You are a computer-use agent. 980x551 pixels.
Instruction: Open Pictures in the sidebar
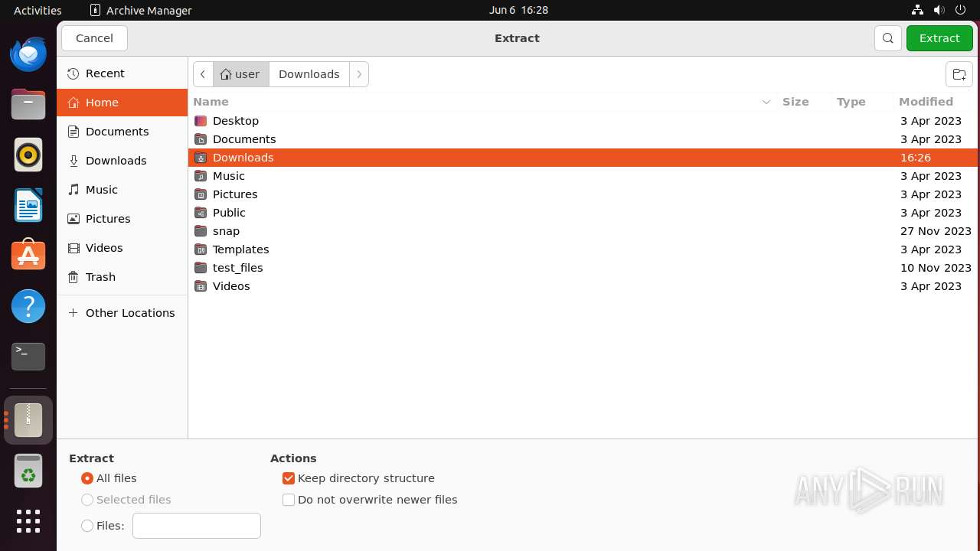pos(122,219)
